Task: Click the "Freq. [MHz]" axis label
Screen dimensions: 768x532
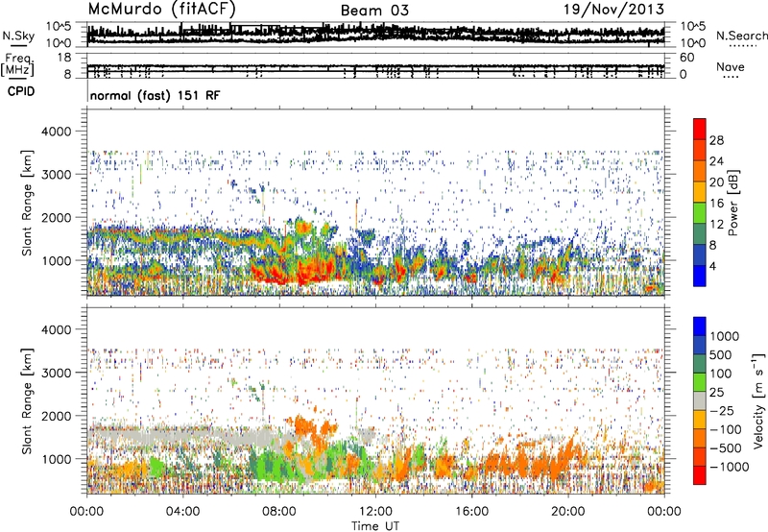Action: pos(17,64)
